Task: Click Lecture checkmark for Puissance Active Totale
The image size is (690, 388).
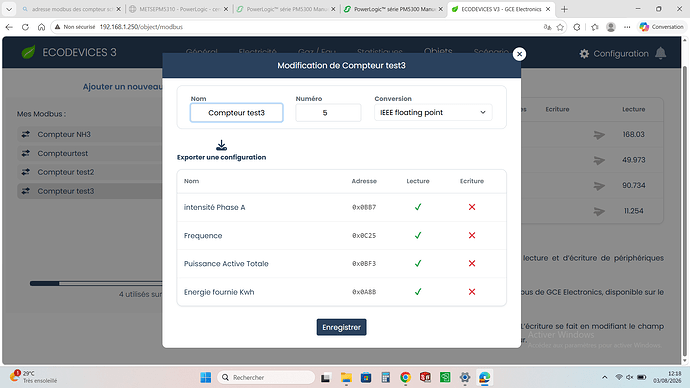Action: tap(418, 264)
